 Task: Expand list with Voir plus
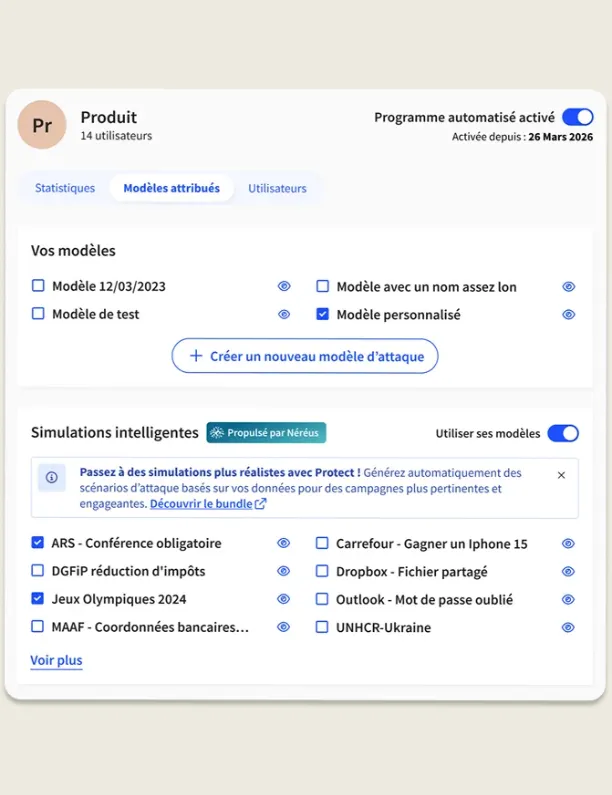(x=56, y=660)
